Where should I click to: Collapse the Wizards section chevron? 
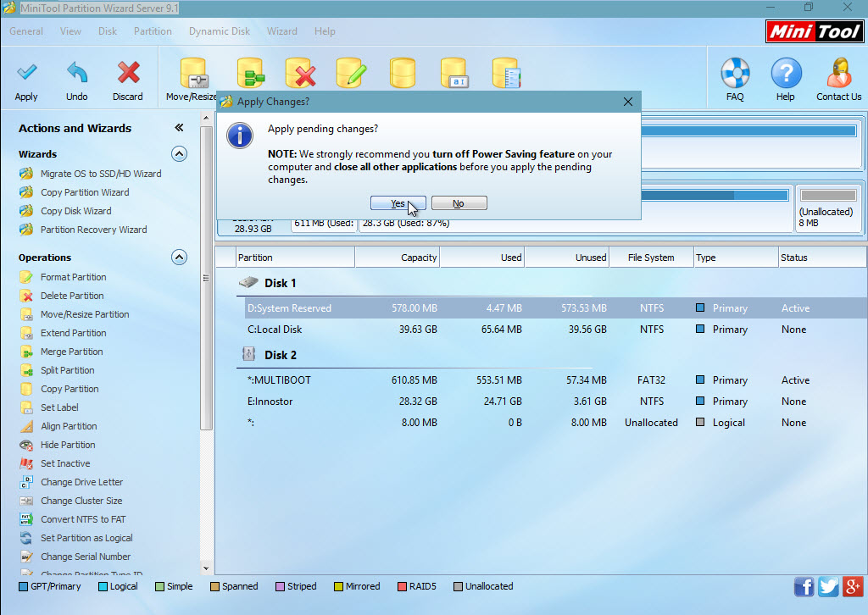(x=179, y=154)
